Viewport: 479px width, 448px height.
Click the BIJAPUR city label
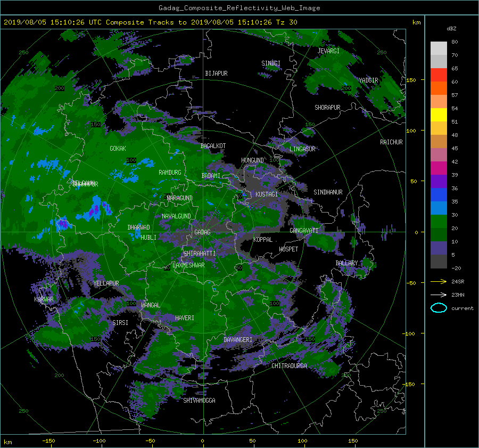tap(216, 74)
